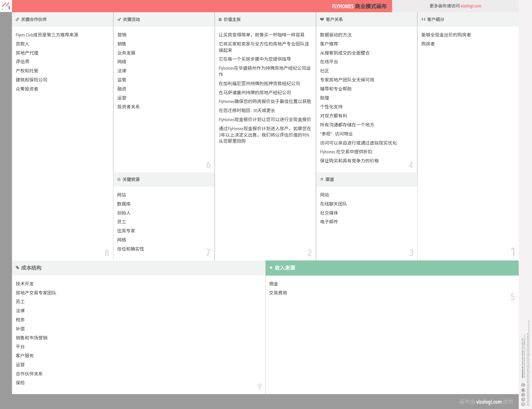Viewport: 532px width, 409px height.
Task: Click the link icon beside 关键合作伙伴
Action: 17,19
